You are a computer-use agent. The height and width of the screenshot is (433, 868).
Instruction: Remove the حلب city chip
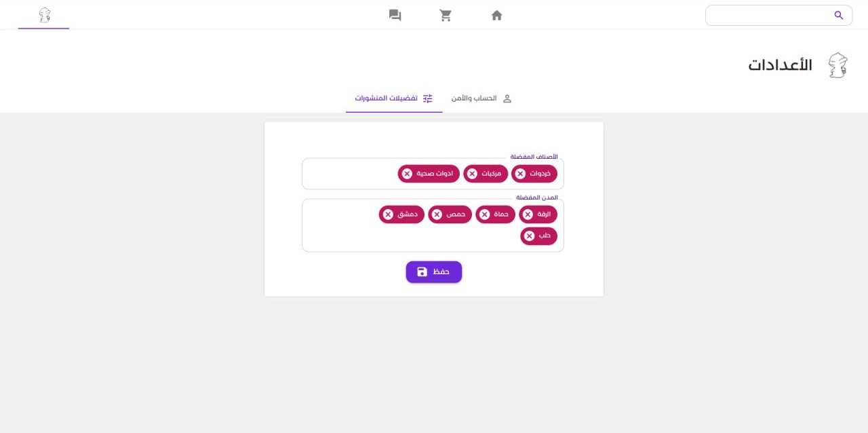[x=530, y=236]
